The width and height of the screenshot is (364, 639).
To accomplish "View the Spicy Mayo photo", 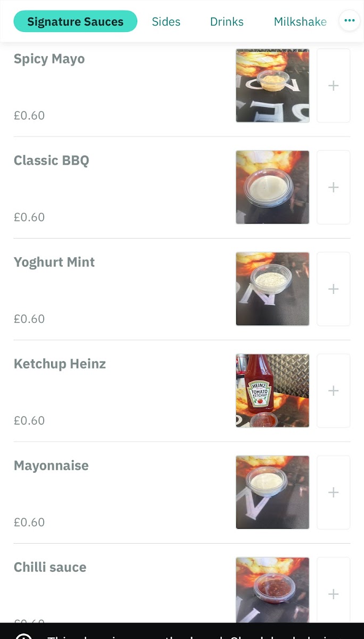I will point(272,86).
